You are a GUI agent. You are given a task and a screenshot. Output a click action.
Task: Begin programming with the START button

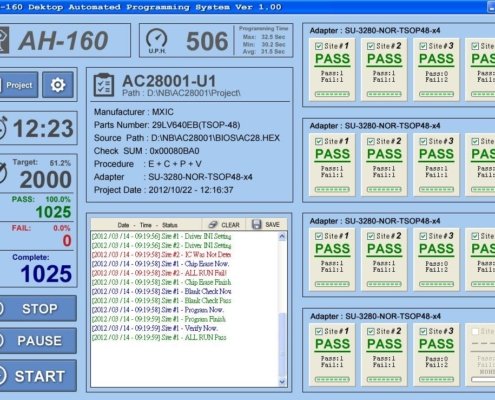38,376
